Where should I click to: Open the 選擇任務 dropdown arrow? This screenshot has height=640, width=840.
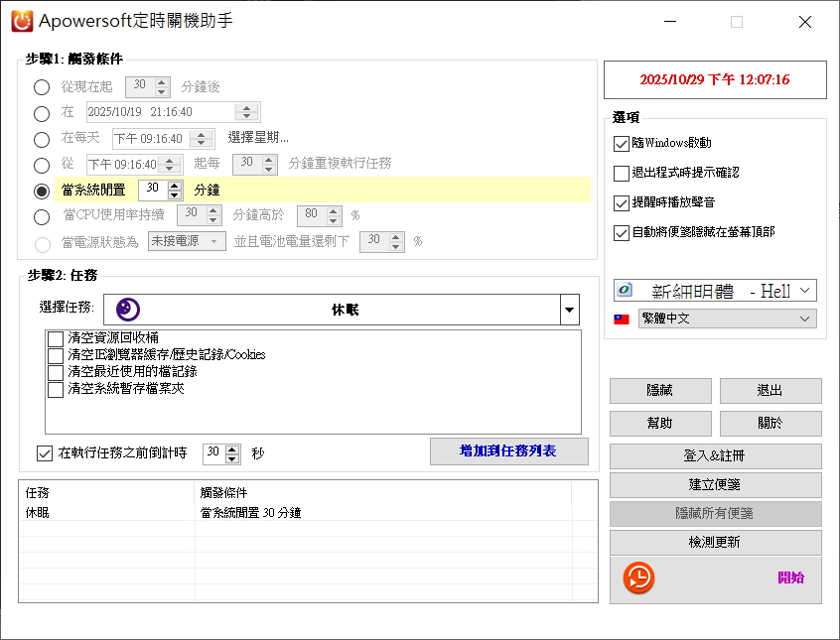pyautogui.click(x=570, y=310)
